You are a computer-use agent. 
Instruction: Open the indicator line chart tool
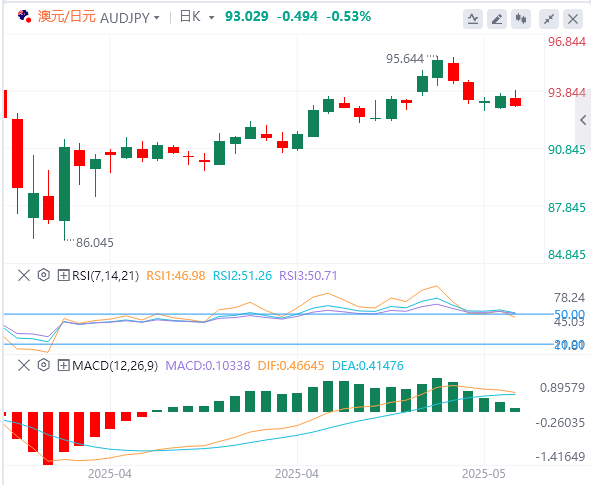(x=473, y=18)
